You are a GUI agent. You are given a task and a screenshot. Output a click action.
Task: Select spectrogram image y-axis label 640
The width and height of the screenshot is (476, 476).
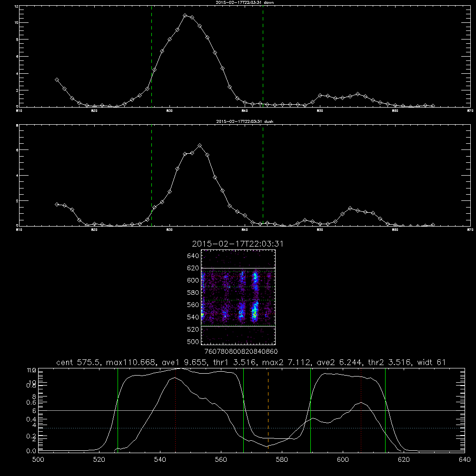(193, 256)
